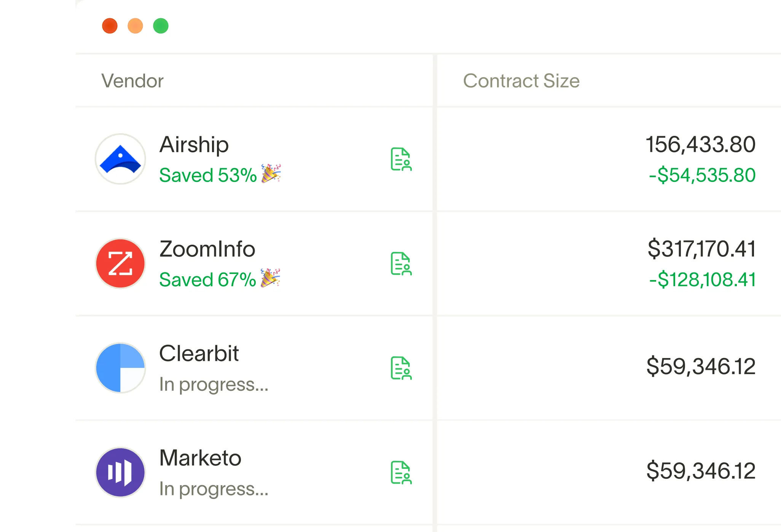This screenshot has width=781, height=532.
Task: Open the Vendor column header
Action: (x=132, y=81)
